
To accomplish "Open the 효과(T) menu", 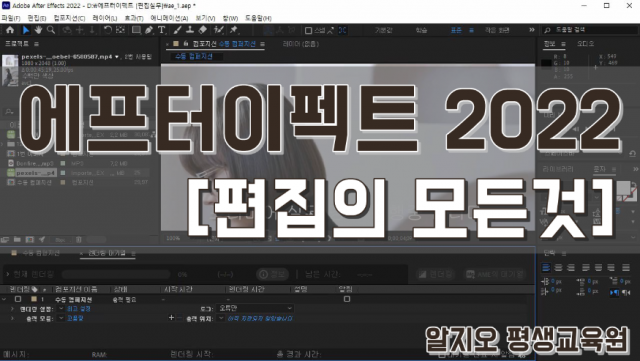I will pos(134,18).
